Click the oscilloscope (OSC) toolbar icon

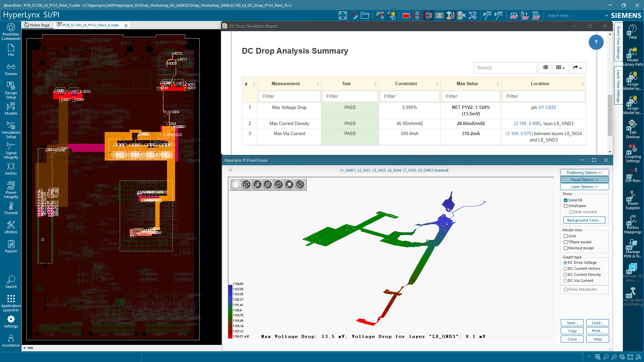point(487,15)
